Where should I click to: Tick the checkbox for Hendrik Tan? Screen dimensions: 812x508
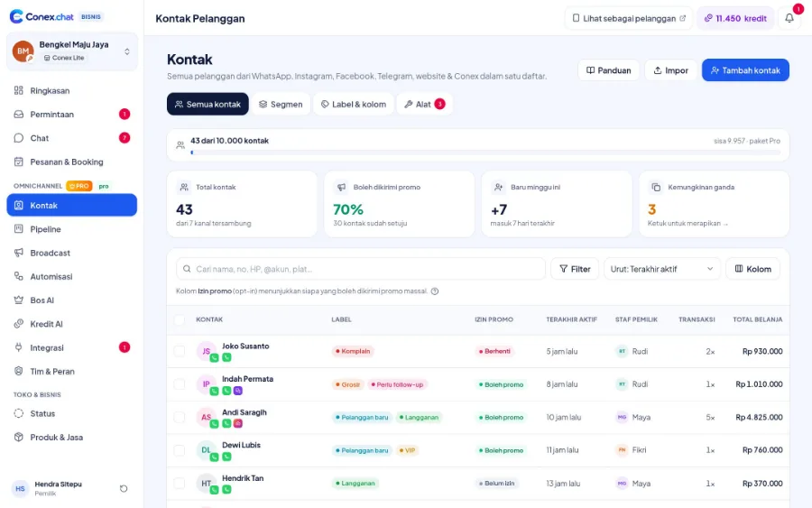180,483
